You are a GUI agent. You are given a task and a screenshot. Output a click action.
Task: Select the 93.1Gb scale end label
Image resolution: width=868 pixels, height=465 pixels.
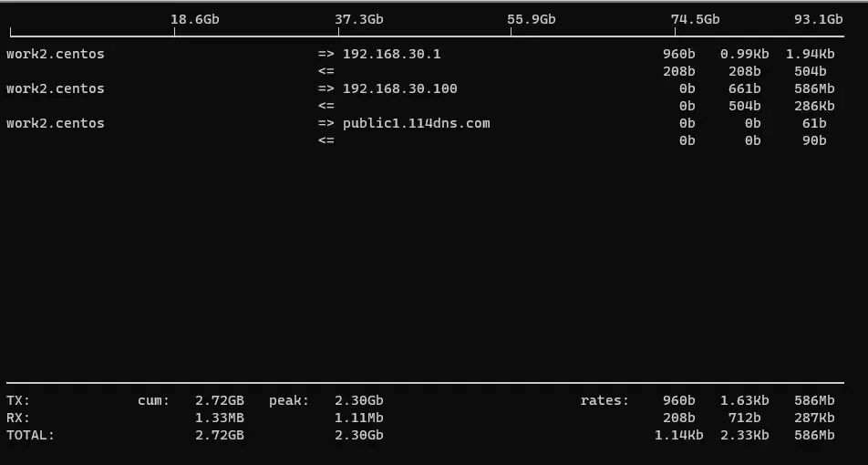pos(818,19)
